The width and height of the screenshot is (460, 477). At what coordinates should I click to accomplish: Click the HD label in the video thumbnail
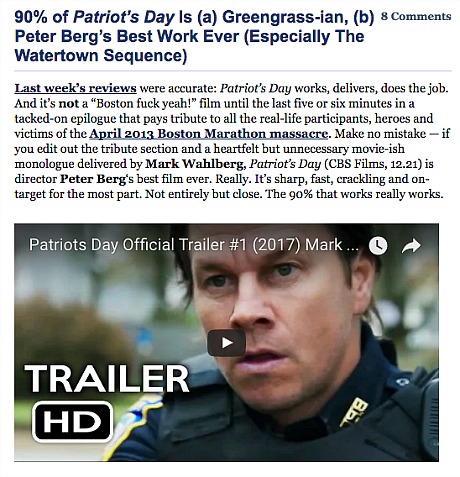pyautogui.click(x=72, y=422)
